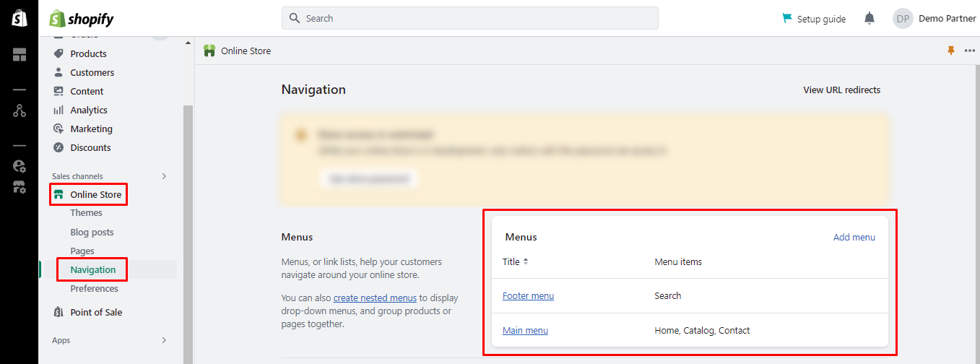Open the three-dot more actions menu

[x=969, y=51]
